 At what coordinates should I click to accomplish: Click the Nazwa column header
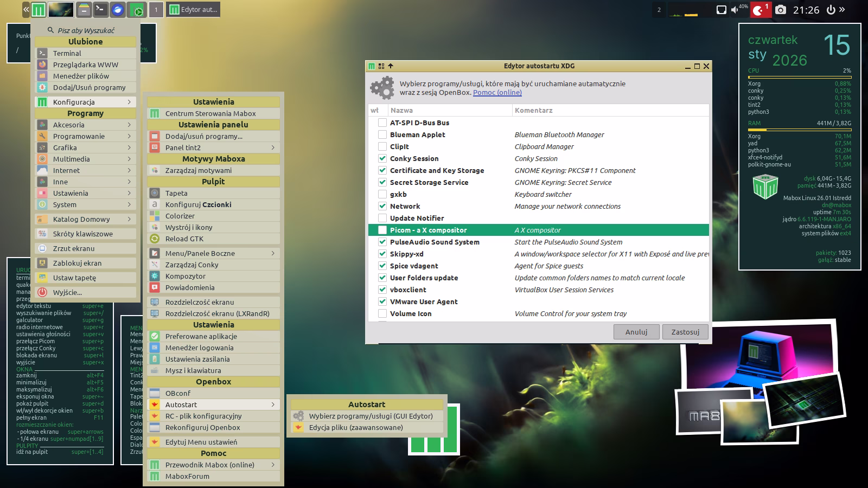401,110
